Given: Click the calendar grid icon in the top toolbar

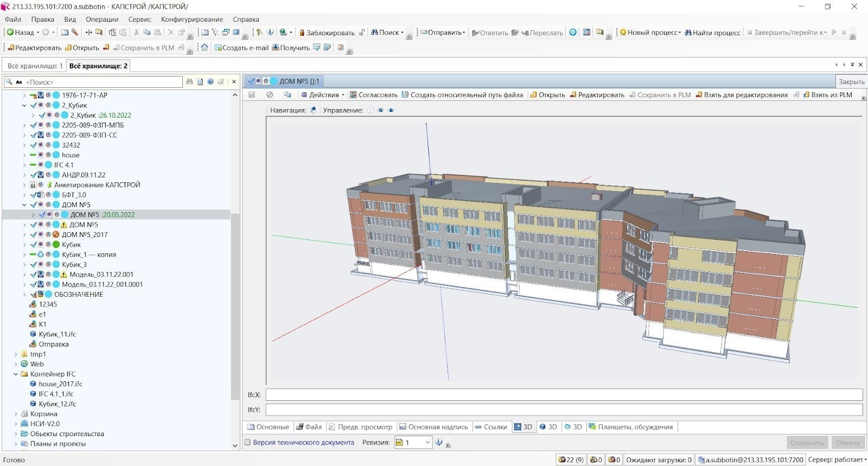Looking at the screenshot, I should pos(586,33).
